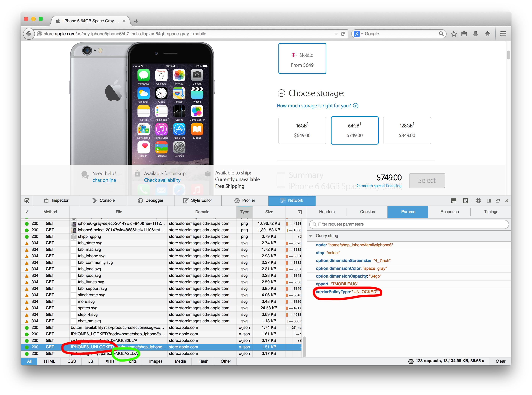The width and height of the screenshot is (532, 395).
Task: Select the 16GB $649.00 storage option
Action: (x=302, y=131)
